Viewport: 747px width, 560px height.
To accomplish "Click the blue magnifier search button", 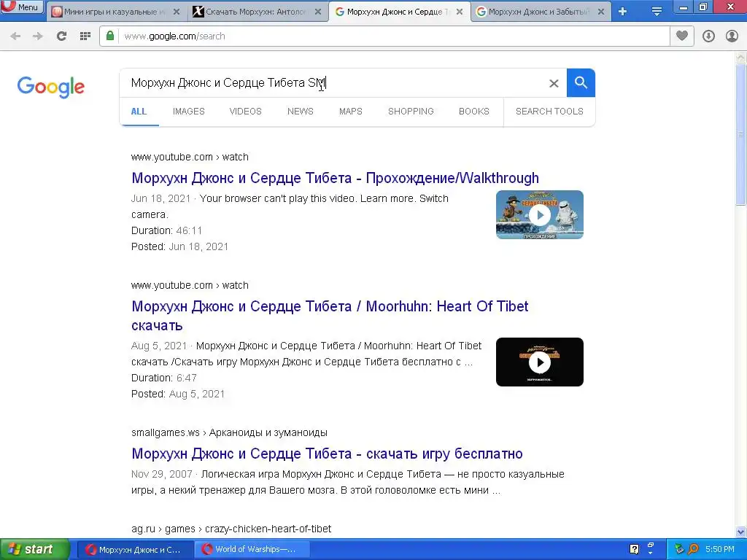I will pyautogui.click(x=581, y=83).
